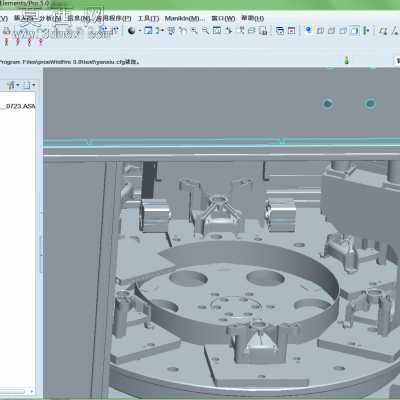The height and width of the screenshot is (400, 400).
Task: Open the 帮助(H) help menu
Action: tap(253, 18)
